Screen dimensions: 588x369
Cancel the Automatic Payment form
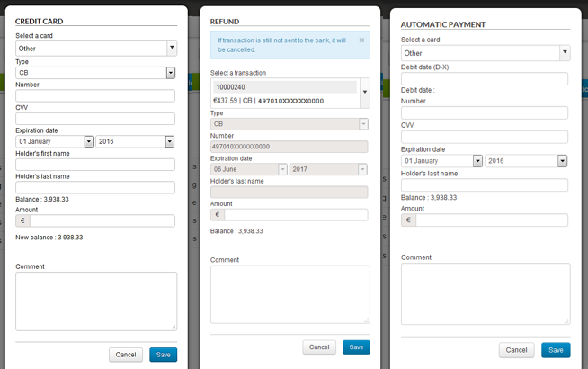tap(516, 349)
